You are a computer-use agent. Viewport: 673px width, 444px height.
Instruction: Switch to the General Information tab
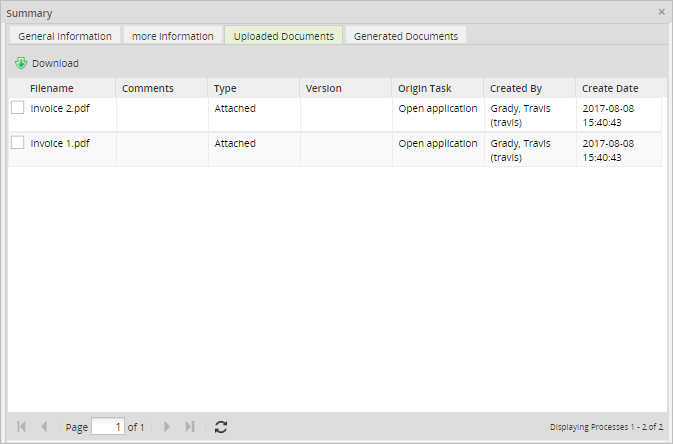(x=65, y=36)
